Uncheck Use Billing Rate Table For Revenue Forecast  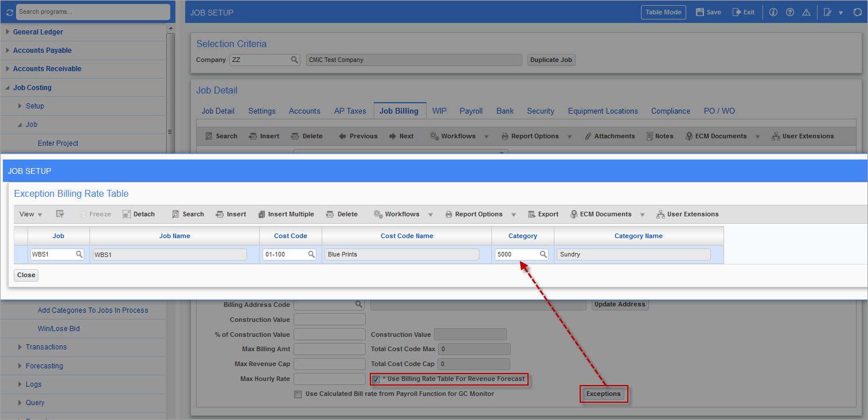tap(376, 379)
